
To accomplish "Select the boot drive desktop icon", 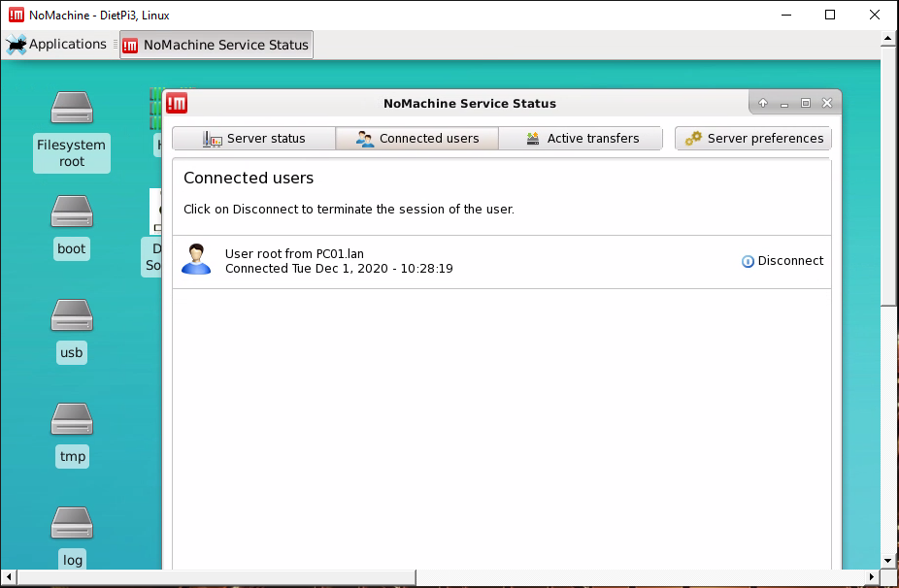I will [x=72, y=211].
